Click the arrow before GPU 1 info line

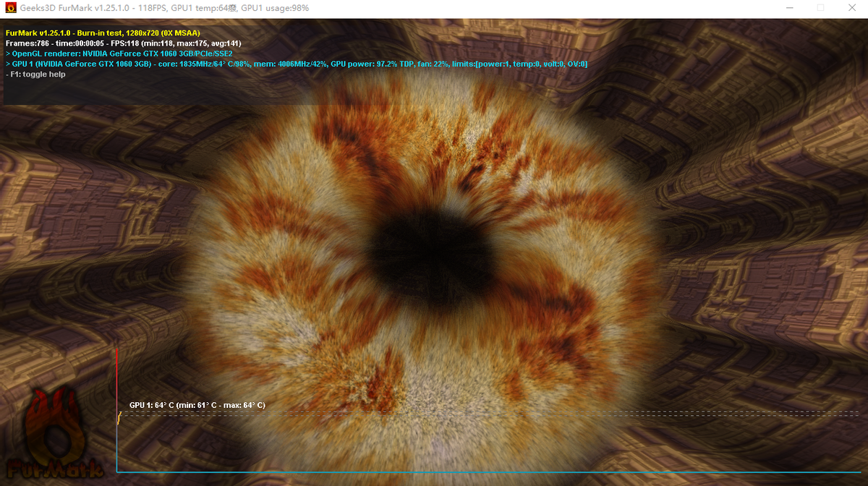tap(8, 64)
